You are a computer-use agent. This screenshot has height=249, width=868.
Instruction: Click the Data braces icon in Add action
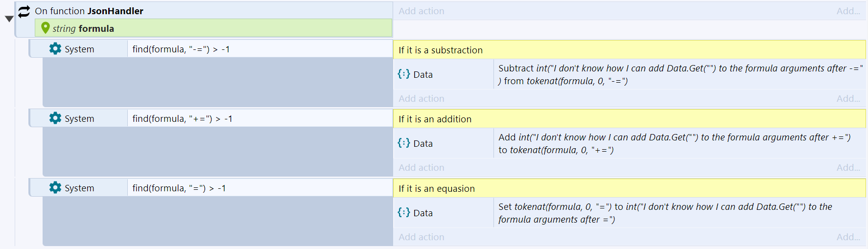404,143
